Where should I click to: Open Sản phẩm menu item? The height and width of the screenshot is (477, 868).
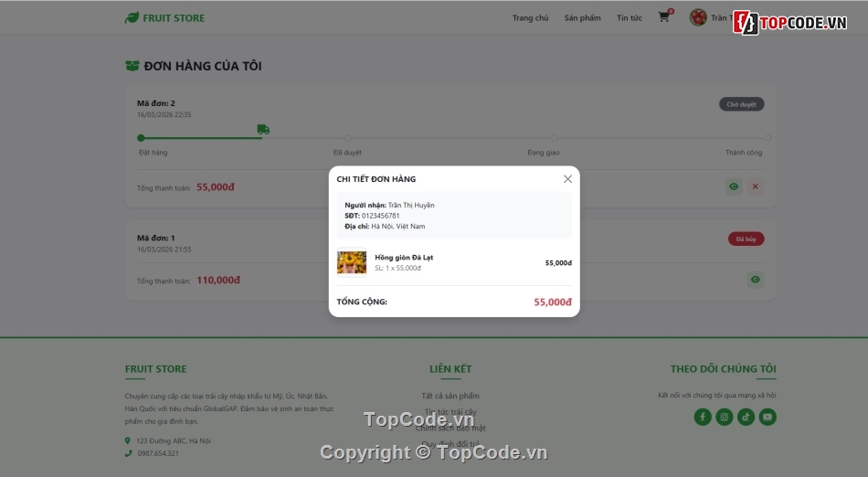(582, 17)
